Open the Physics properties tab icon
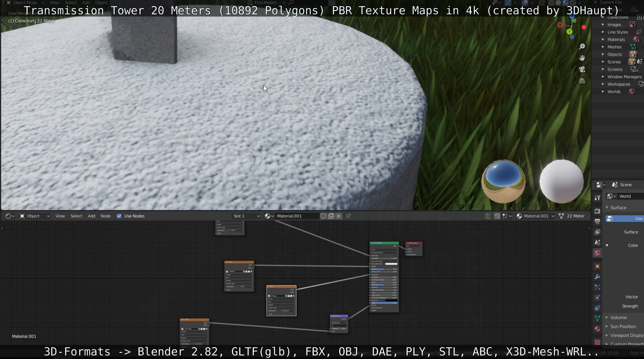 [x=597, y=298]
